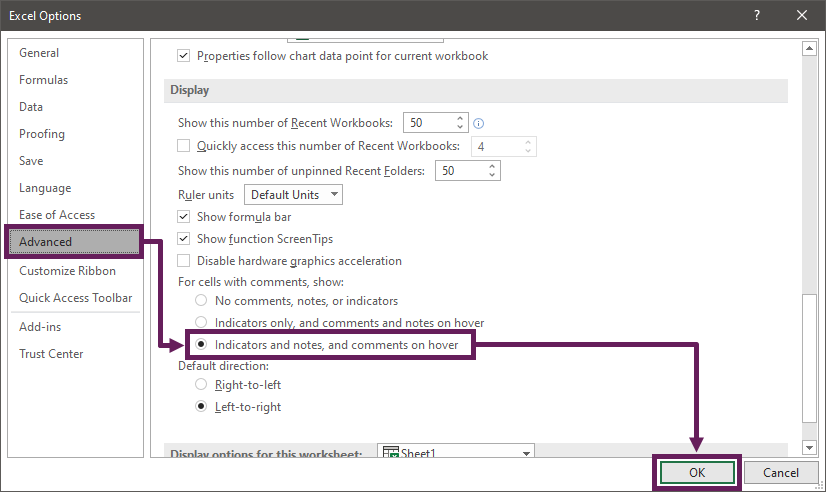Click scrollbar up arrow in options pane
Image resolution: width=826 pixels, height=492 pixels.
point(809,49)
